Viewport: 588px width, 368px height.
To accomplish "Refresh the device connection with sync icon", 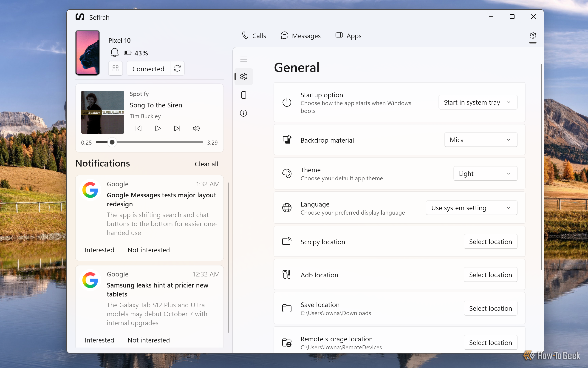I will (177, 68).
